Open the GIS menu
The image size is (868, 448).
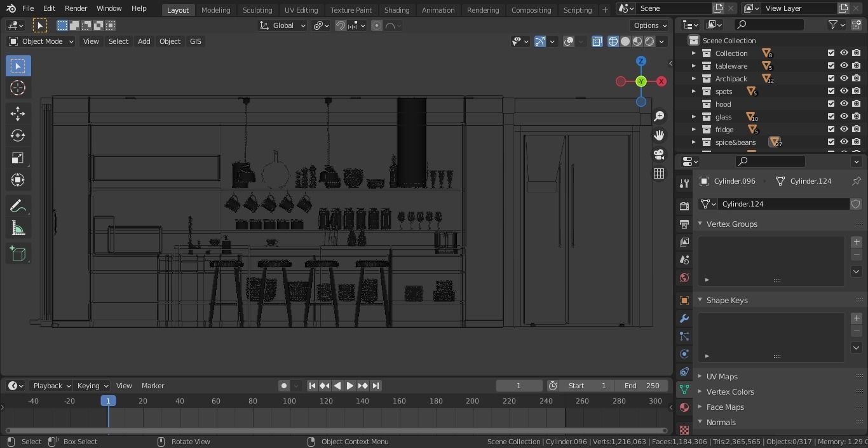coord(195,41)
